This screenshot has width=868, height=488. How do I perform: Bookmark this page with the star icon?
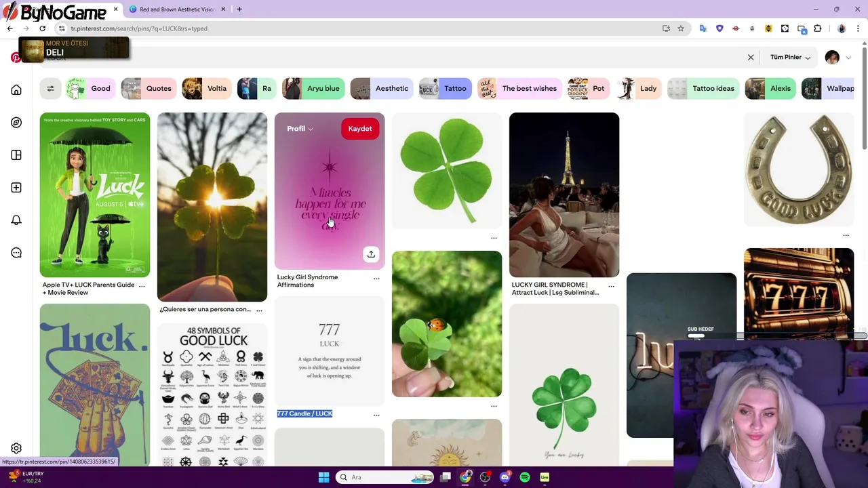681,28
